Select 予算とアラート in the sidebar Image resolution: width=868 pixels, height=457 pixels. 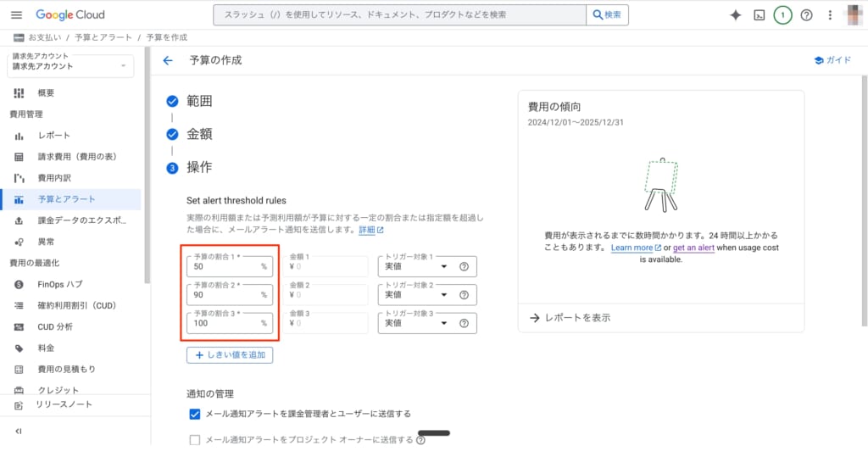click(x=70, y=199)
